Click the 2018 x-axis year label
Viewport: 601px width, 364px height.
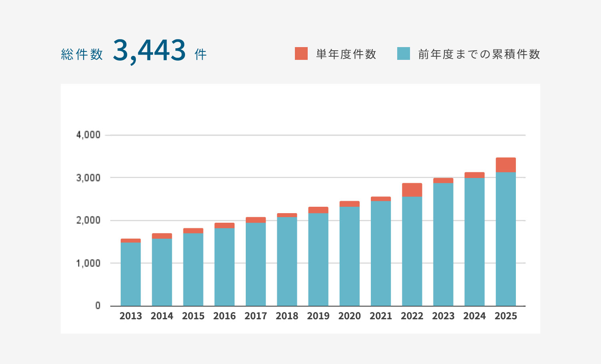(287, 316)
